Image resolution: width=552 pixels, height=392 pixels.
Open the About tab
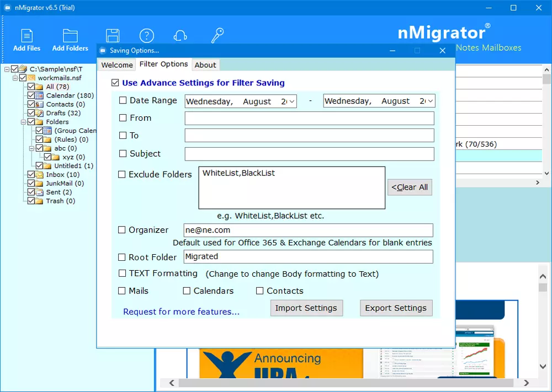click(x=205, y=65)
